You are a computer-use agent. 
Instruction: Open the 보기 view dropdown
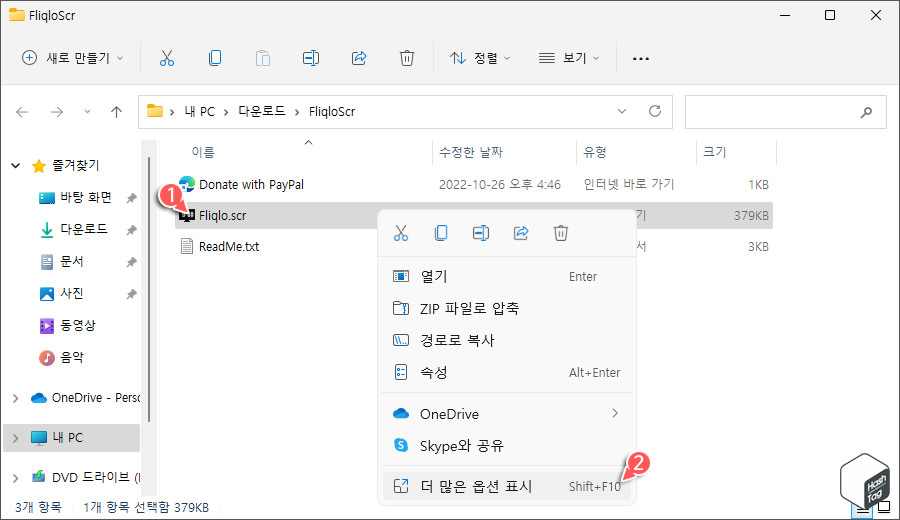(x=569, y=58)
